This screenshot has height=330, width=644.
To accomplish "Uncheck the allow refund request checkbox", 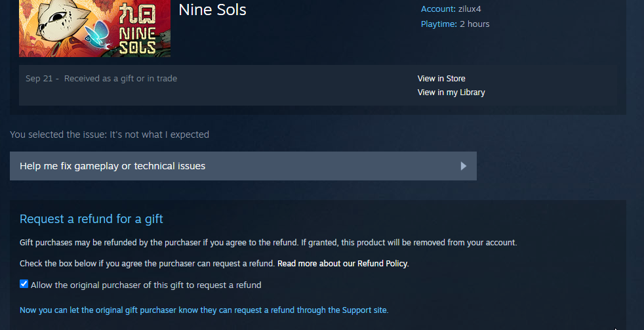I will click(x=24, y=284).
